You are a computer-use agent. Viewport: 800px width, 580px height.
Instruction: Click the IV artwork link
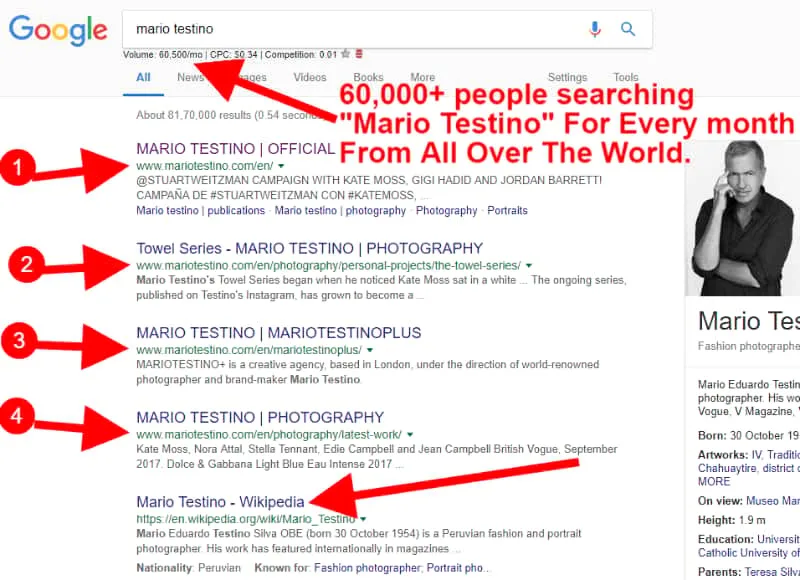coord(756,455)
